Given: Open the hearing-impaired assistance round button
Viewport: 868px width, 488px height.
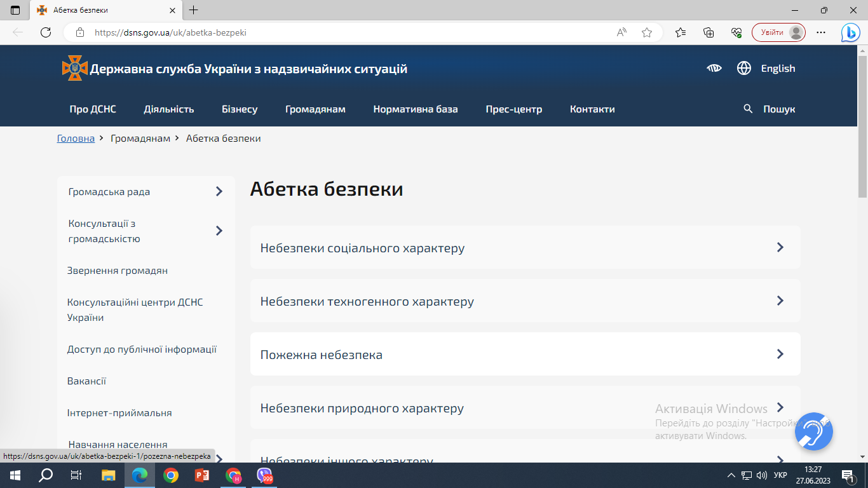Looking at the screenshot, I should click(813, 431).
